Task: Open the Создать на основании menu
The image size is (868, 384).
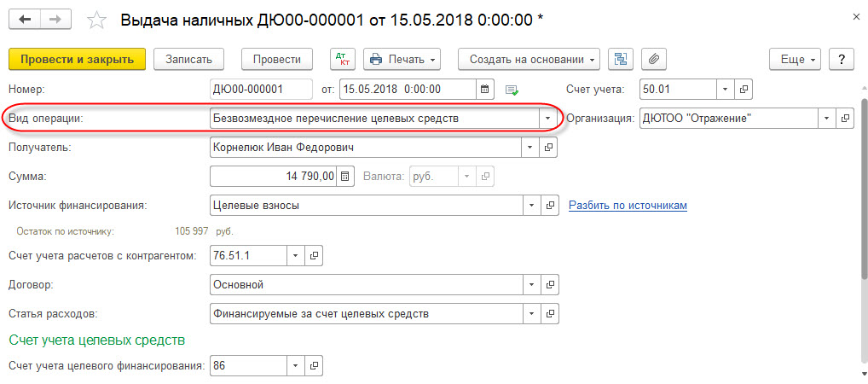Action: [529, 59]
